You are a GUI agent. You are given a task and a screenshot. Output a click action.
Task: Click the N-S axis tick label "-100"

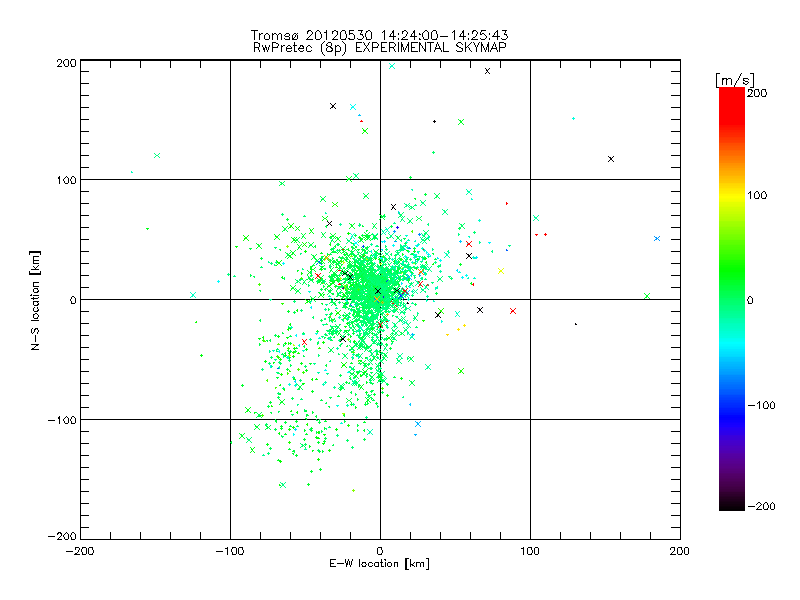click(62, 420)
